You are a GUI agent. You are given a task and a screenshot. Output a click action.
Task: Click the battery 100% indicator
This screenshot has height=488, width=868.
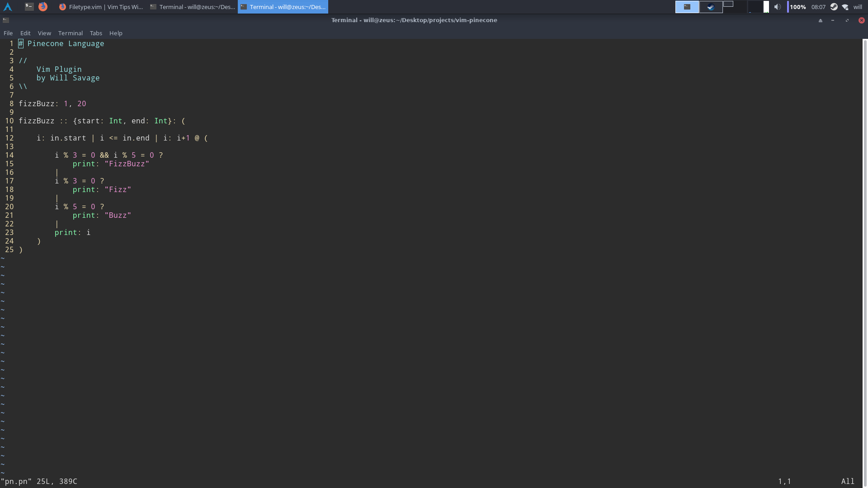pos(797,7)
